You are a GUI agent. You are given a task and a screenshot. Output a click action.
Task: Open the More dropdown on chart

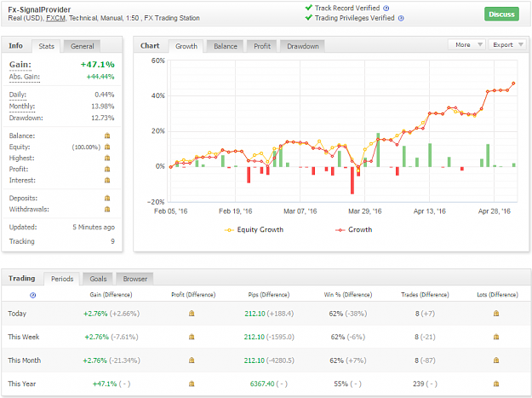coord(466,44)
